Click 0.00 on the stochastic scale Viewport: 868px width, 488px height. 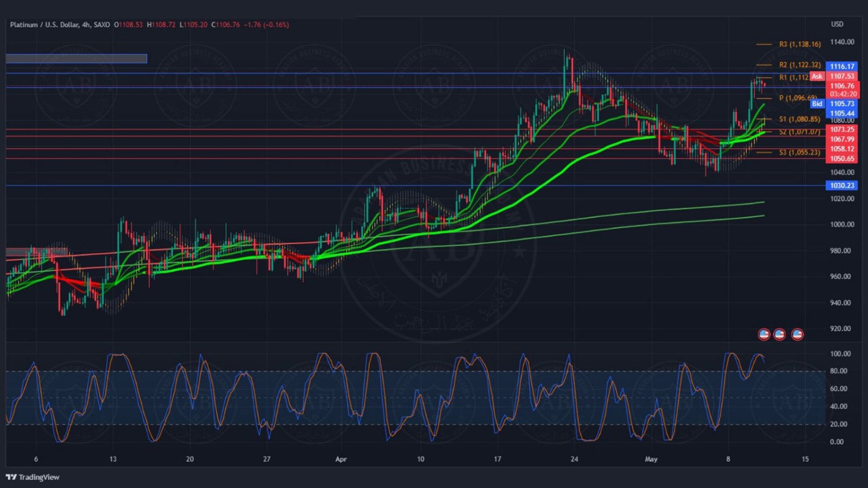pyautogui.click(x=837, y=442)
